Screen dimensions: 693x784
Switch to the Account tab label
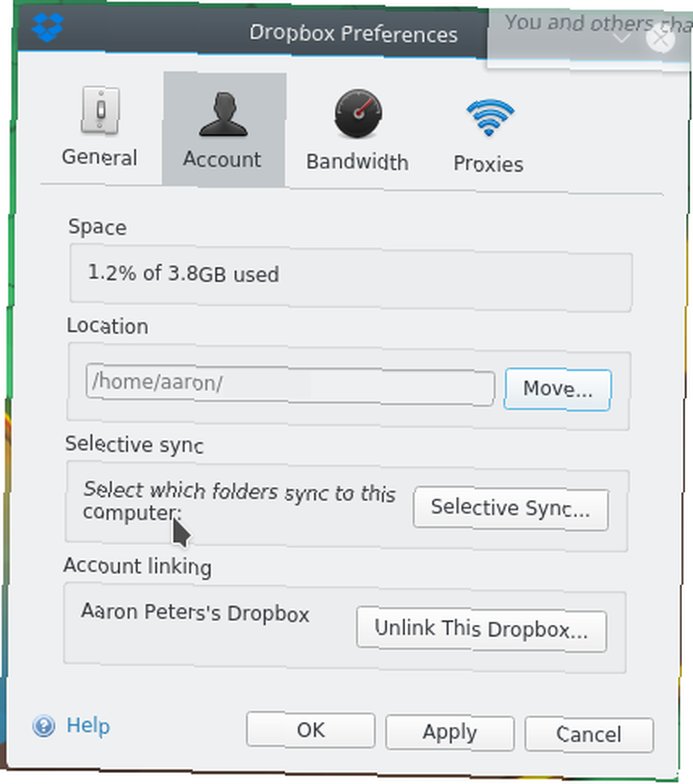click(x=222, y=159)
